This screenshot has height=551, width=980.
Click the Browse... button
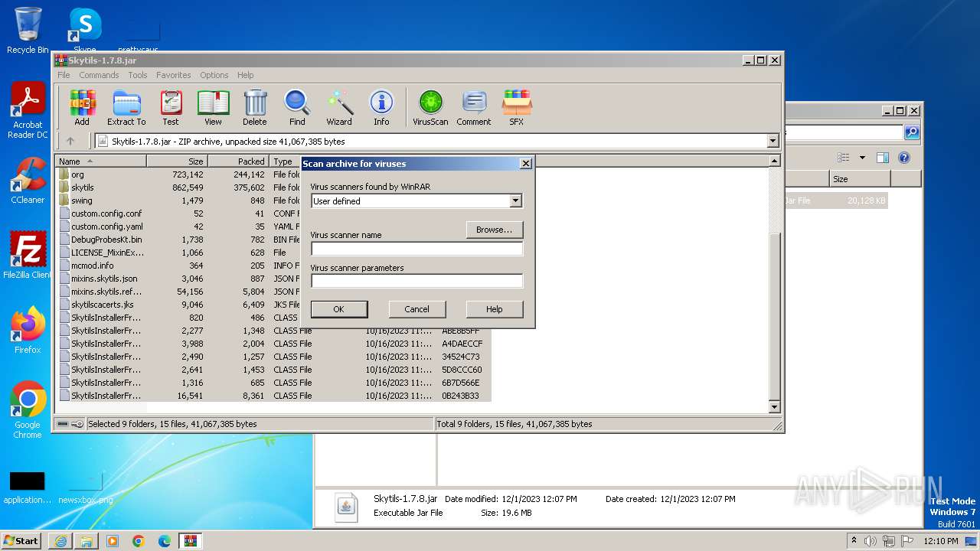[x=495, y=230]
